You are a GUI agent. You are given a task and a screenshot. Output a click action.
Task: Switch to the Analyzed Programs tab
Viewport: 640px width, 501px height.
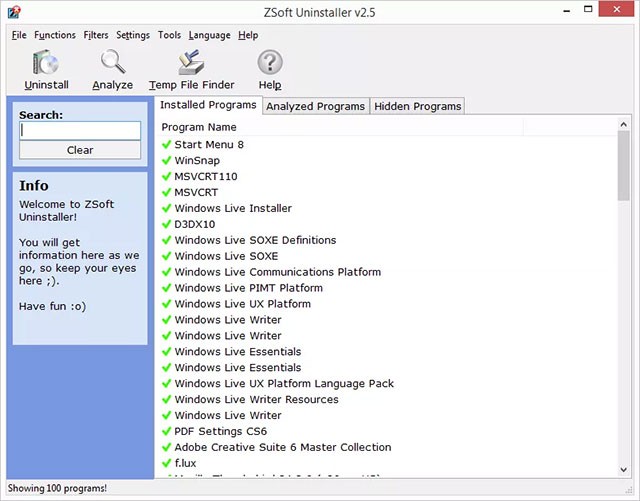click(x=315, y=106)
